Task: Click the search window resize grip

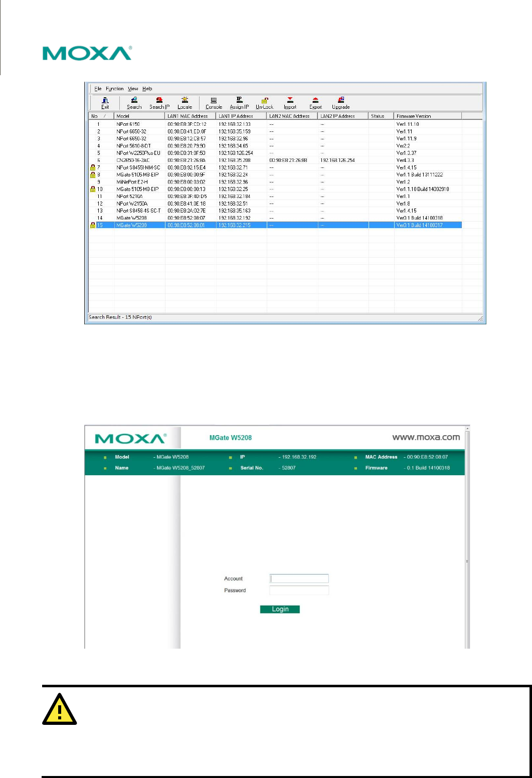Action: 480,318
